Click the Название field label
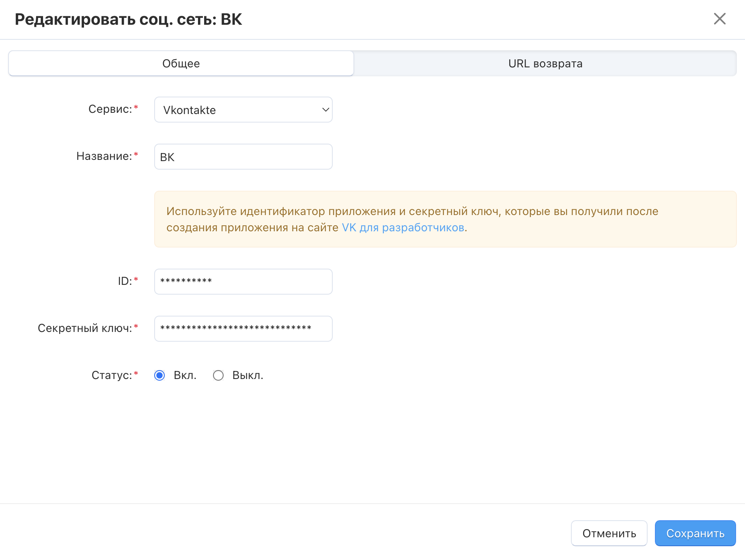Viewport: 745px width, 560px height. [x=104, y=156]
